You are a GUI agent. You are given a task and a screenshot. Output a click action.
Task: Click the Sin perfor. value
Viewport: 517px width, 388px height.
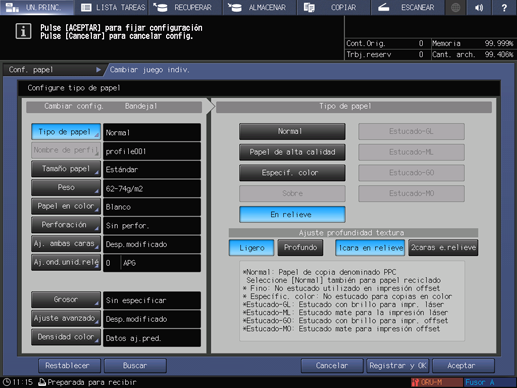152,226
